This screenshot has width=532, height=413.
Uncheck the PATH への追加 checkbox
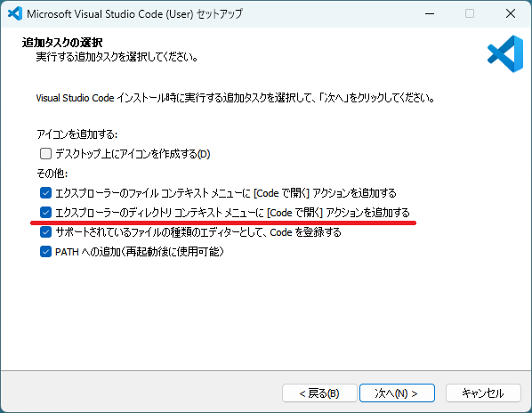pos(45,252)
